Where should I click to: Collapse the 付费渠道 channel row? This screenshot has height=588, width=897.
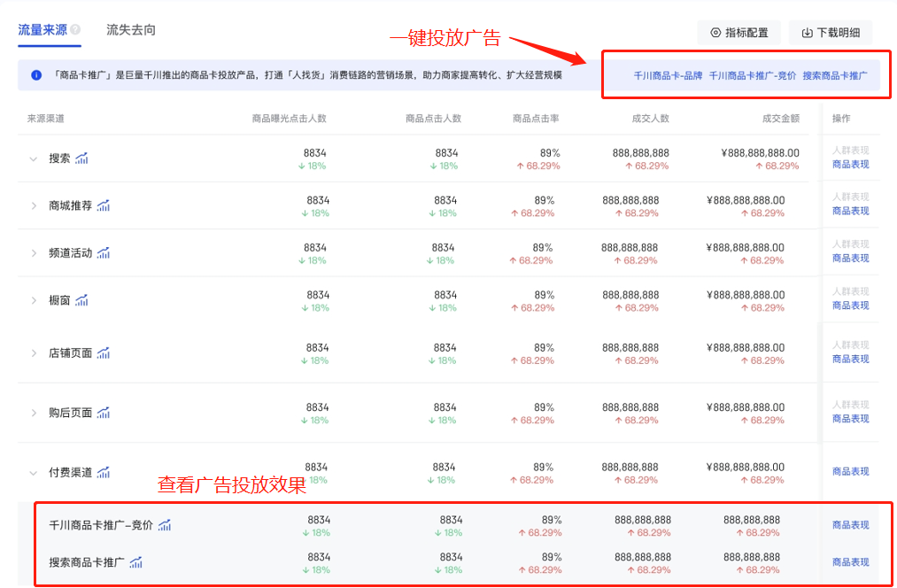[33, 473]
